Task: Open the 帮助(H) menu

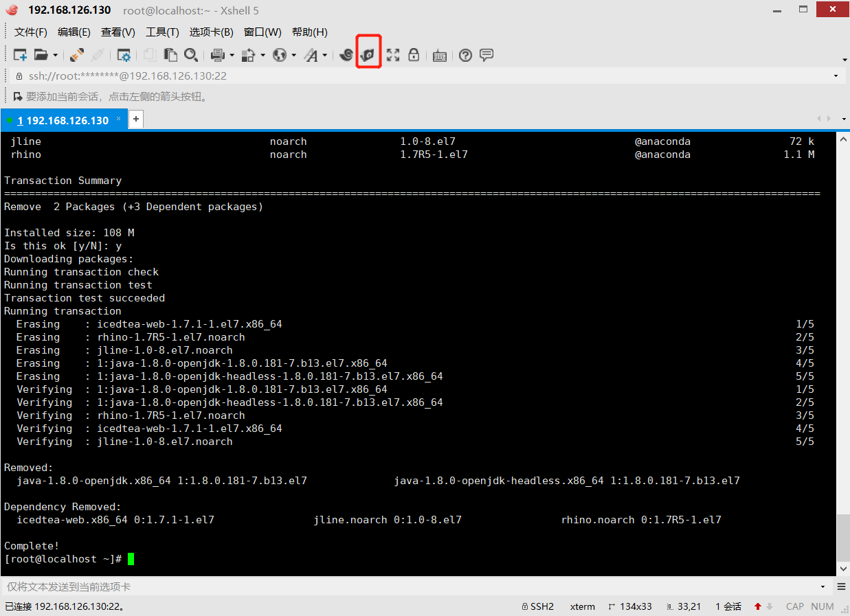Action: click(x=310, y=32)
